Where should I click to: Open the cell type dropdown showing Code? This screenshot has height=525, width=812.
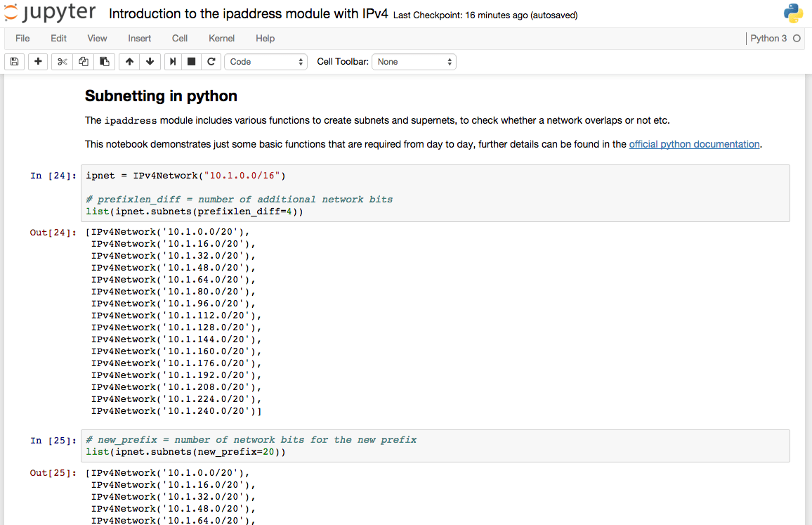click(x=266, y=61)
